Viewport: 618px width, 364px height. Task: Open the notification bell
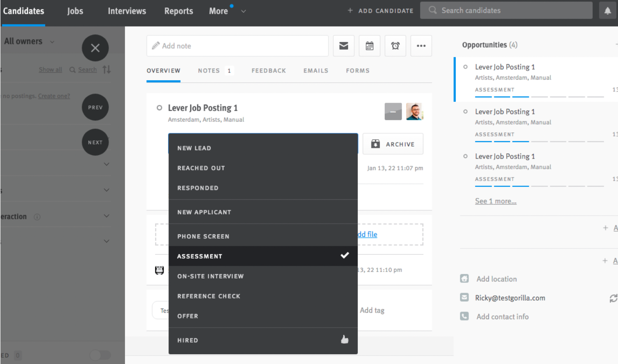point(608,10)
